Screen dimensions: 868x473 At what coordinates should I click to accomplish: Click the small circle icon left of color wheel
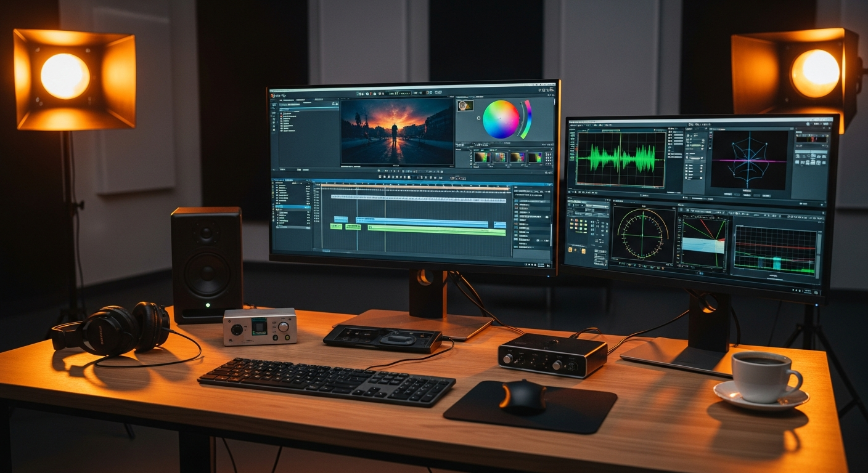point(478,117)
